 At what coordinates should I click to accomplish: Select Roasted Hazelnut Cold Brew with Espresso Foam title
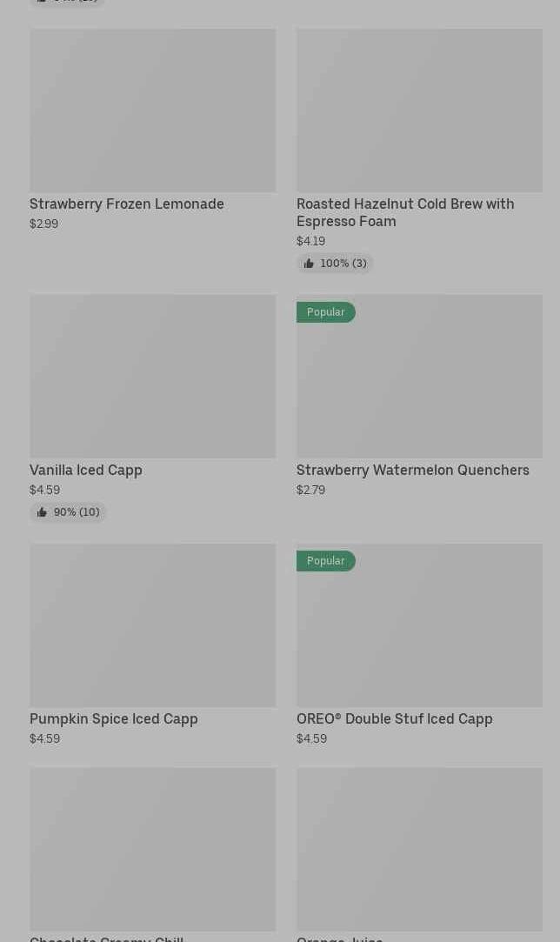(x=404, y=212)
